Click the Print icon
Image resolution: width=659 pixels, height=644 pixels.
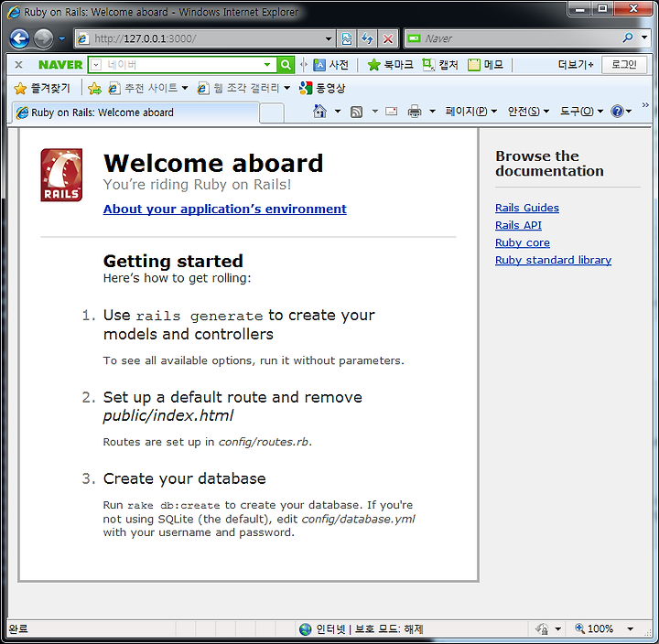coord(415,112)
